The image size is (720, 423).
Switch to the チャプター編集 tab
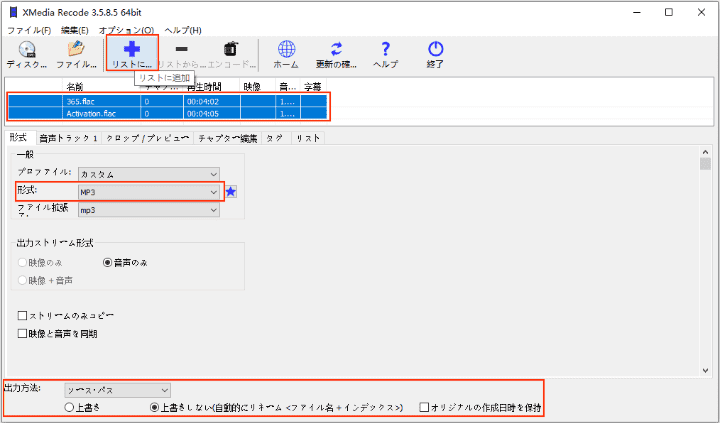click(228, 138)
